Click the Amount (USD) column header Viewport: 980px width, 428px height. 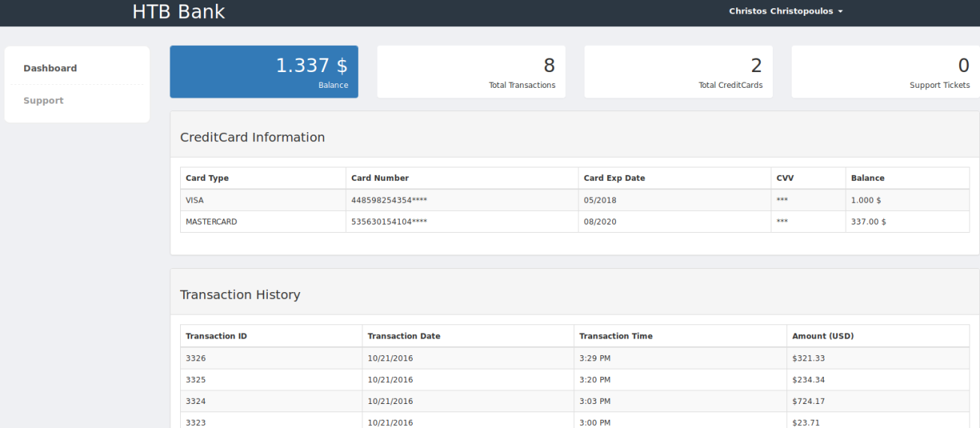[822, 336]
